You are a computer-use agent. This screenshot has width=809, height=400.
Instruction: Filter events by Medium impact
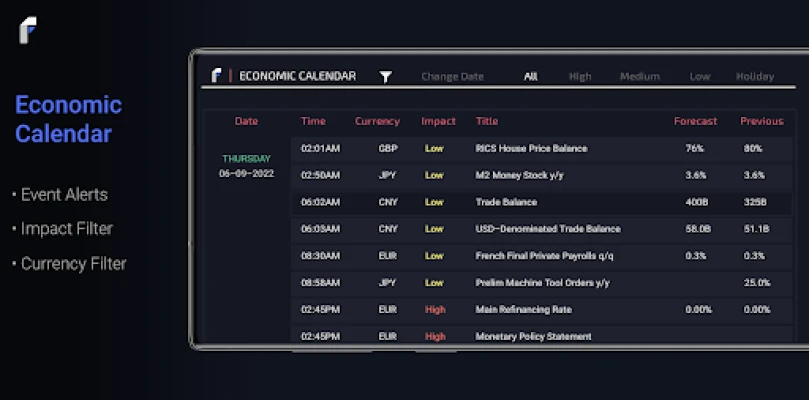coord(640,77)
